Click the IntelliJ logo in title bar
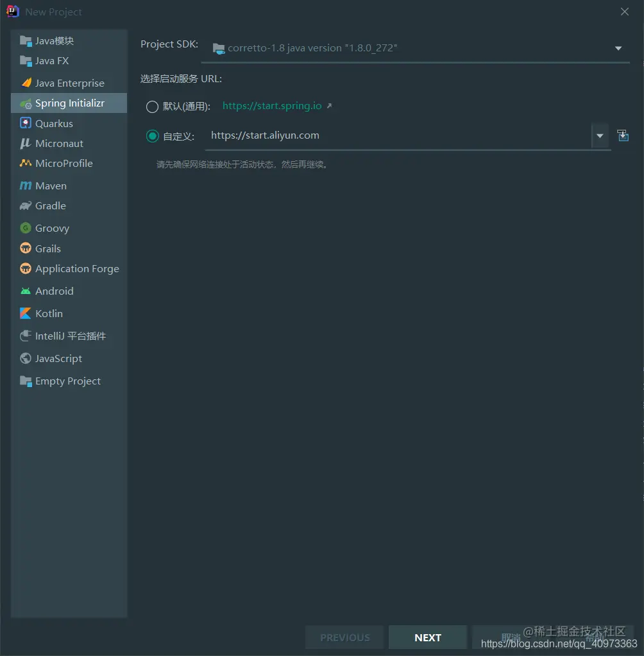 [13, 12]
